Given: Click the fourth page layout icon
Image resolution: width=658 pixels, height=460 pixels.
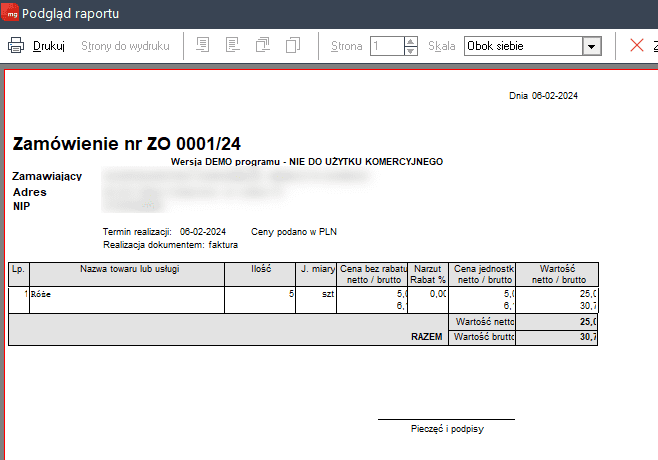Looking at the screenshot, I should pyautogui.click(x=293, y=46).
